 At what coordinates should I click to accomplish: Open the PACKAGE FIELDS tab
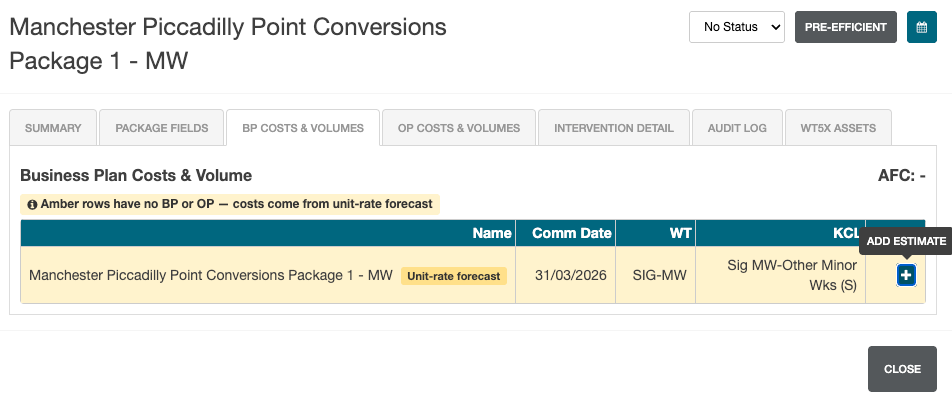click(x=162, y=128)
